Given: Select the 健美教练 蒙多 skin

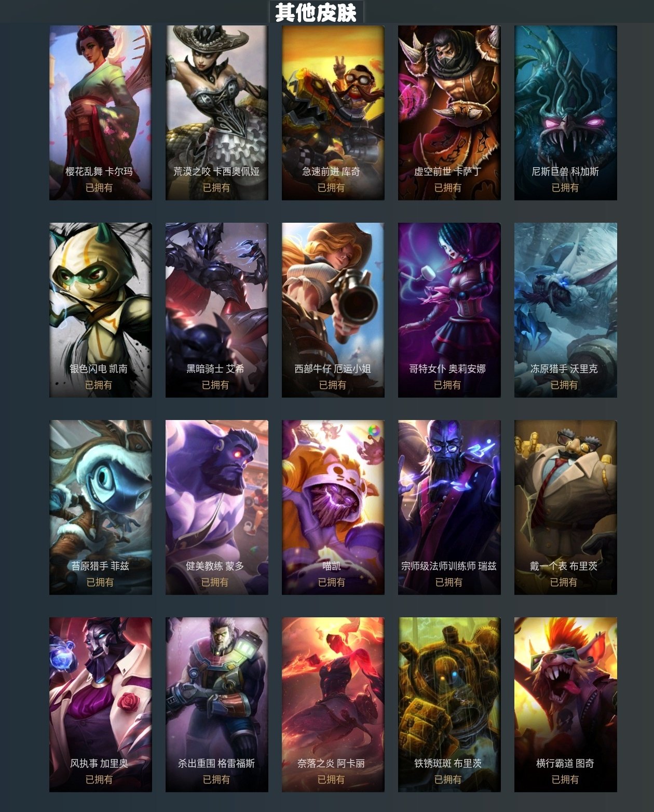Looking at the screenshot, I should [x=217, y=507].
